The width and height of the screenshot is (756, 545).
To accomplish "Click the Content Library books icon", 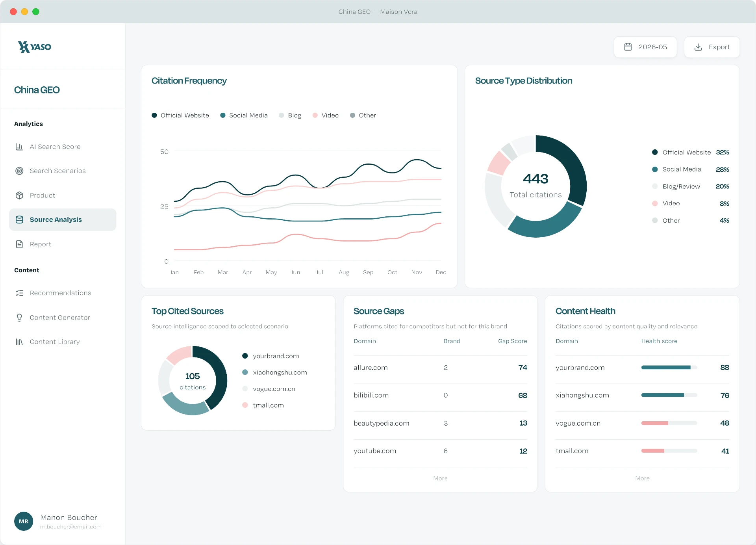I will [x=19, y=342].
